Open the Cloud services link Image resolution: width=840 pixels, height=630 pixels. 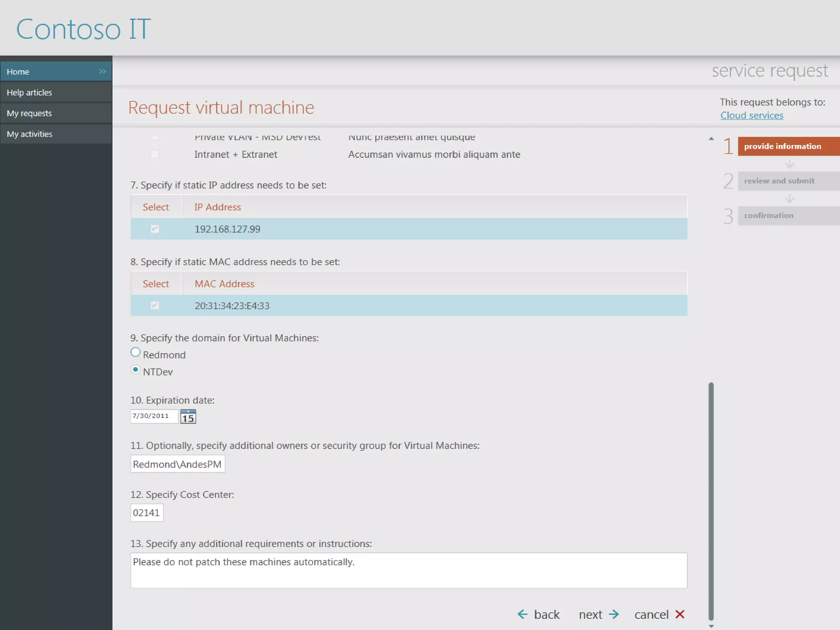coord(751,115)
